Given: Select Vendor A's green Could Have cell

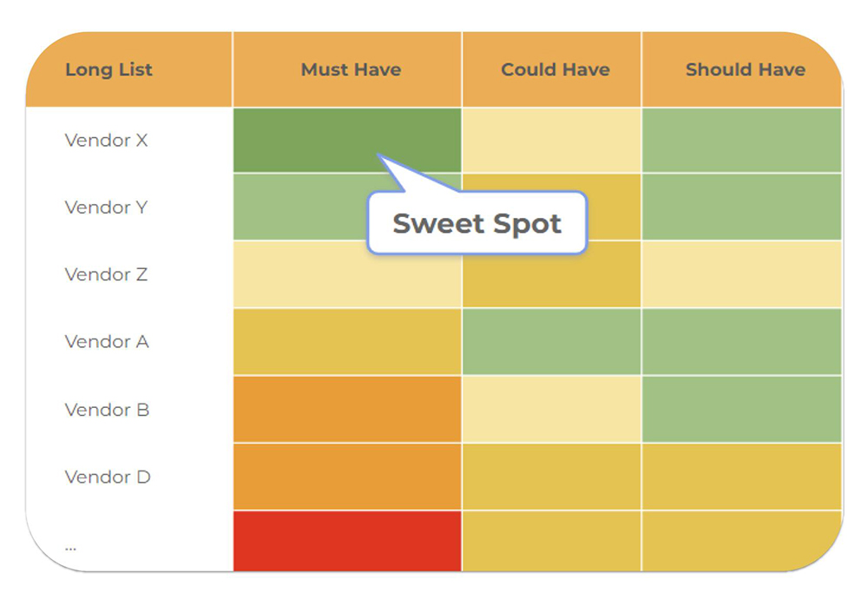Looking at the screenshot, I should click(551, 342).
